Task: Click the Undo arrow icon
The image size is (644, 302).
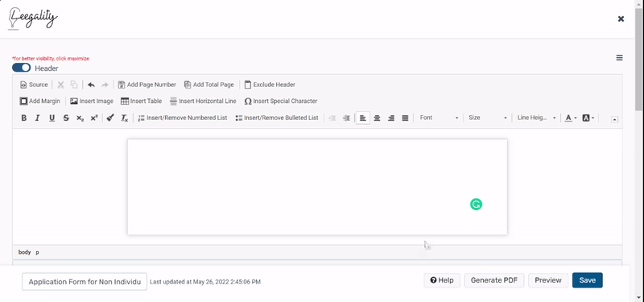Action: [x=91, y=85]
